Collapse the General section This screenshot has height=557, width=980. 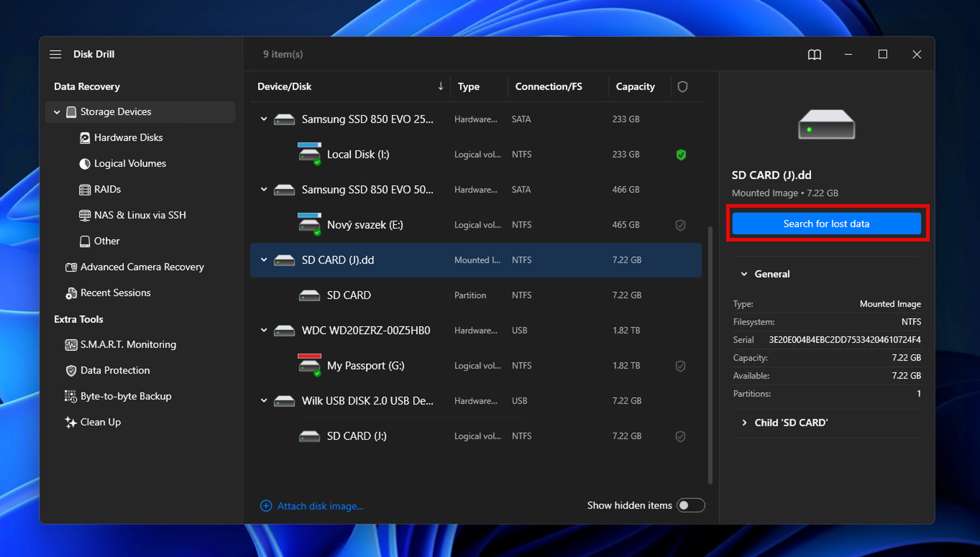click(744, 274)
